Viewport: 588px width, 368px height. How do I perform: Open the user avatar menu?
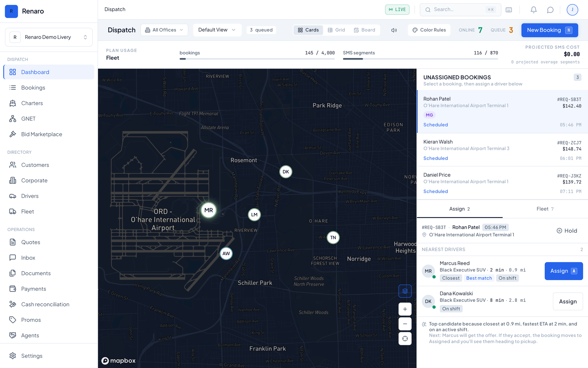pos(572,10)
